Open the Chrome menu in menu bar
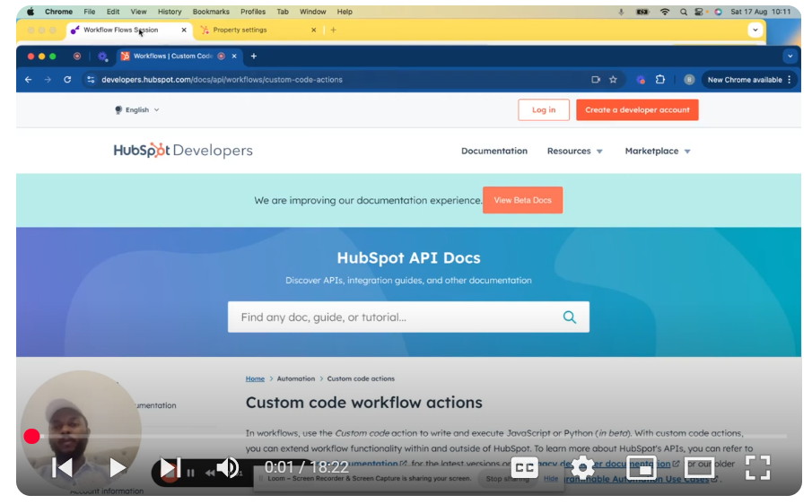This screenshot has width=812, height=504. (x=58, y=12)
